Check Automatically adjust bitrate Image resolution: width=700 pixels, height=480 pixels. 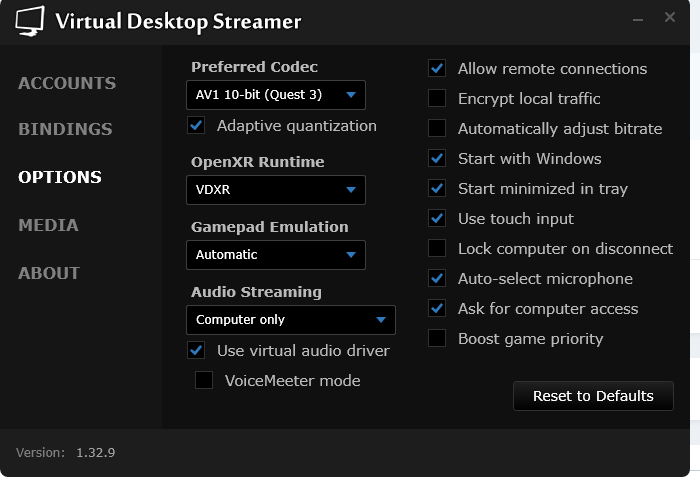(x=437, y=128)
